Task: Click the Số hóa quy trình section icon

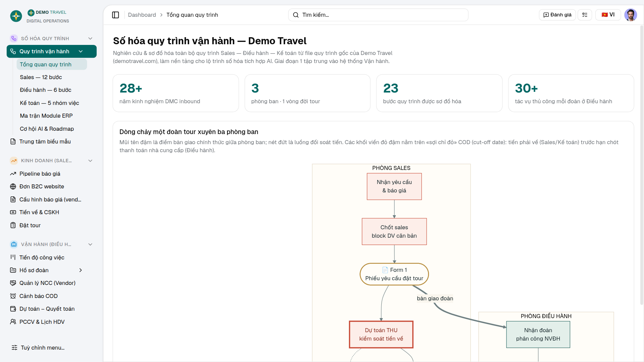Action: tap(14, 39)
